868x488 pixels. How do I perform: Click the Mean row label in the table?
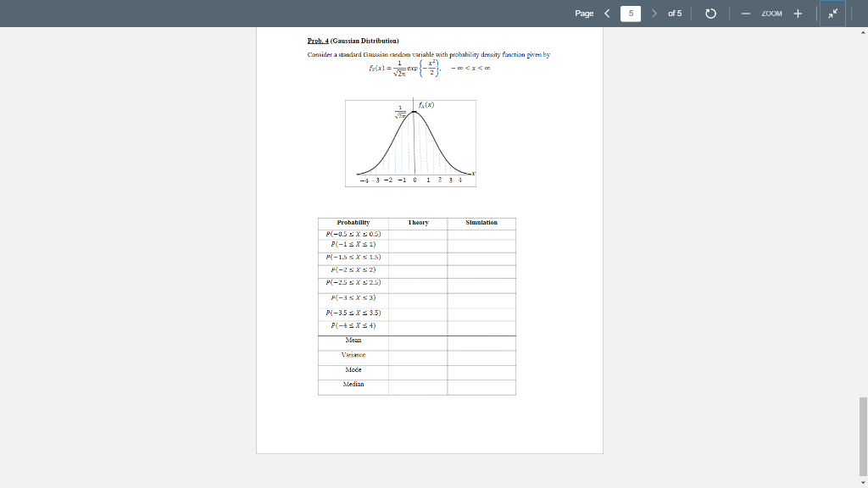[353, 340]
